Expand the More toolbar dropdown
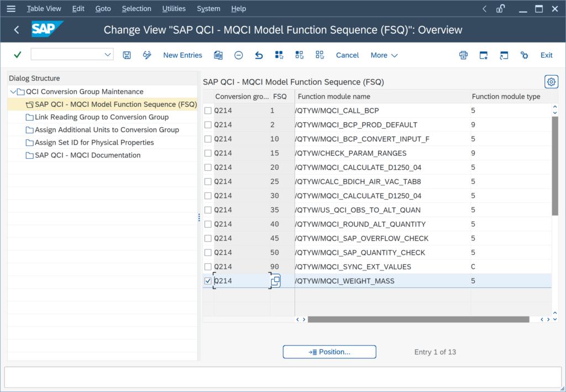The width and height of the screenshot is (566, 392). (x=384, y=55)
